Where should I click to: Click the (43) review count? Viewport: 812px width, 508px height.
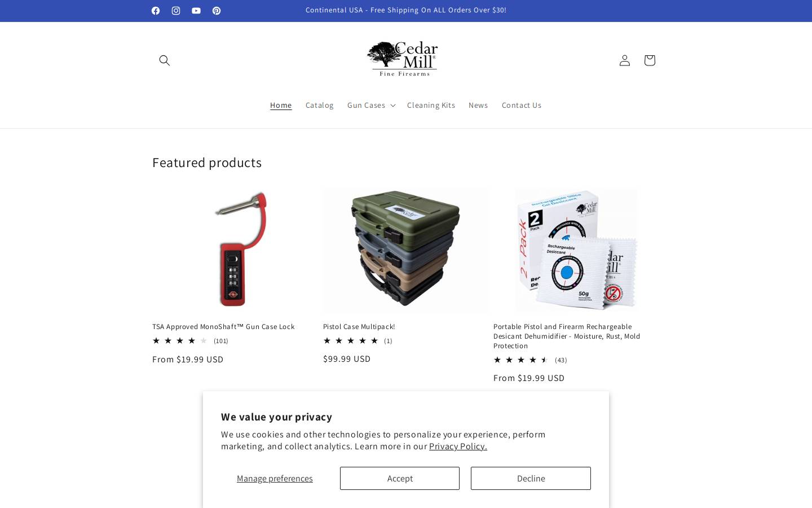coord(561,360)
